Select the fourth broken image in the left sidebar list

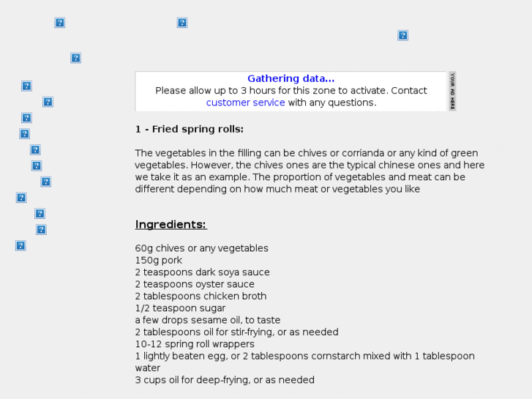[24, 134]
